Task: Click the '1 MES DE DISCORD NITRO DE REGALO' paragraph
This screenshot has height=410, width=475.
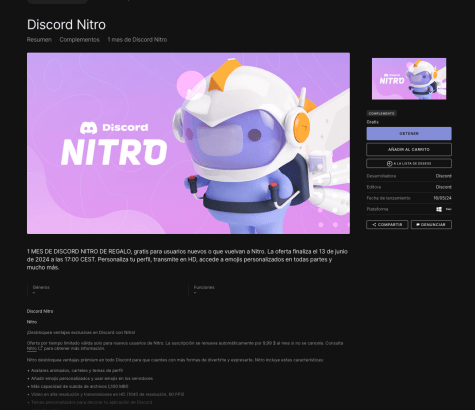Action: click(x=187, y=259)
